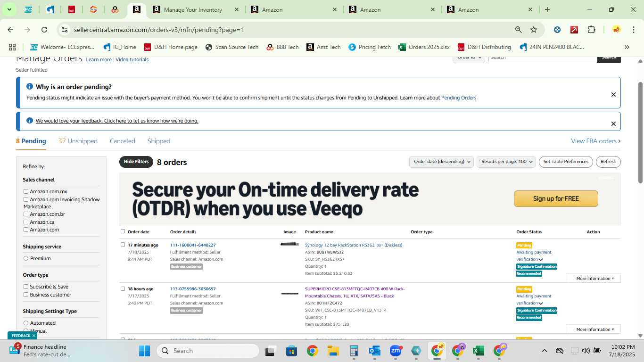Viewport: 644px width, 362px height.
Task: Open Task View from taskbar
Action: point(270,351)
